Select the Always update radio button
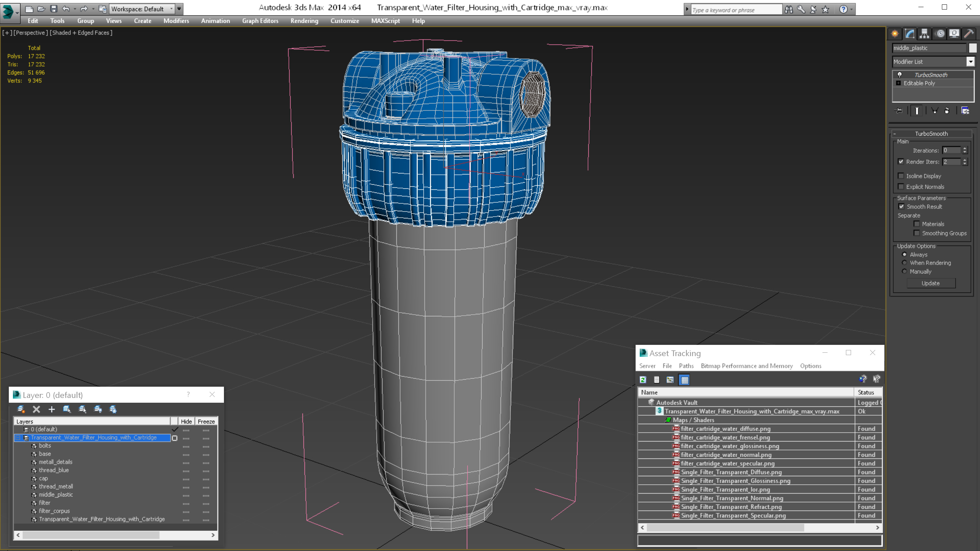Image resolution: width=980 pixels, height=551 pixels. click(x=905, y=254)
